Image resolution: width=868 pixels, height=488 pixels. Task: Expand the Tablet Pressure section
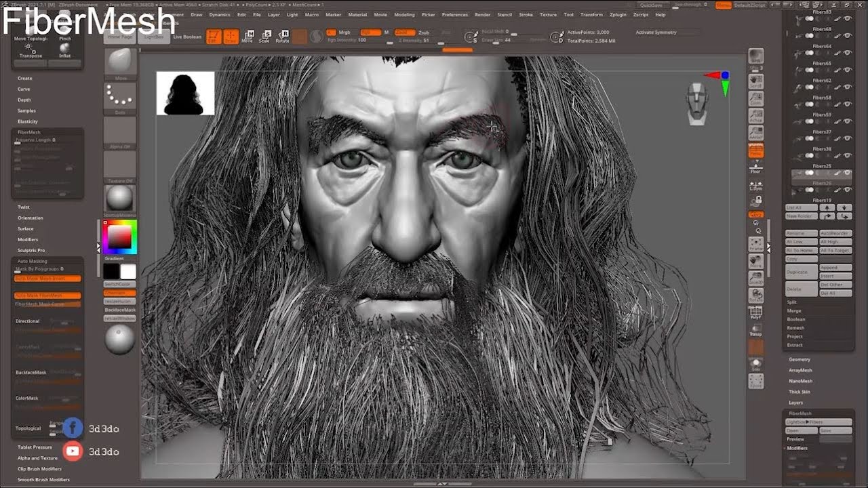tap(35, 447)
